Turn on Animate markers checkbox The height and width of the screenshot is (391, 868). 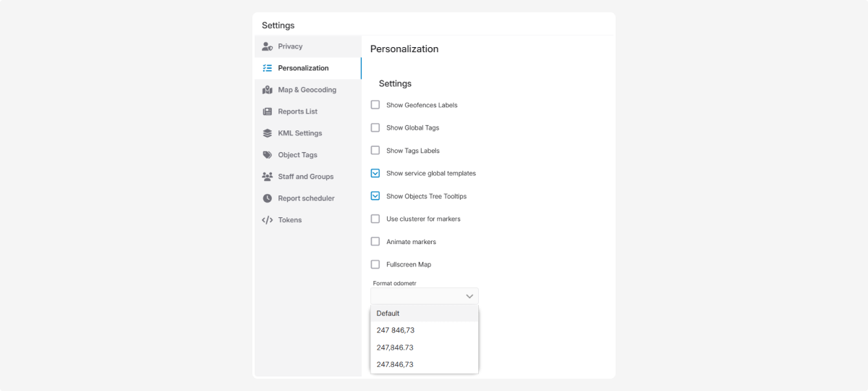tap(375, 242)
